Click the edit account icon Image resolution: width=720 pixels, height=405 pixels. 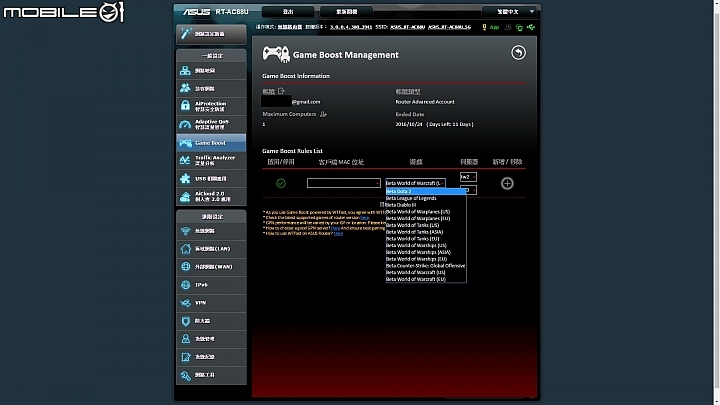coord(281,91)
